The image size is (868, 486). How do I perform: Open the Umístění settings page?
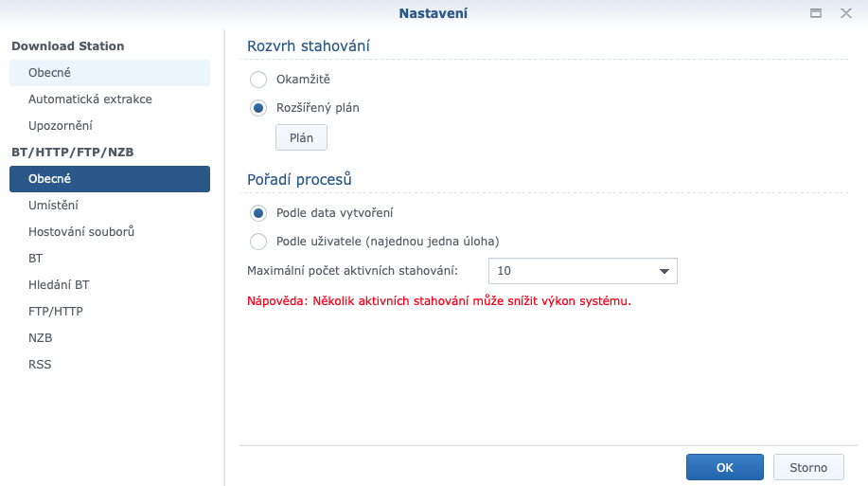point(53,206)
